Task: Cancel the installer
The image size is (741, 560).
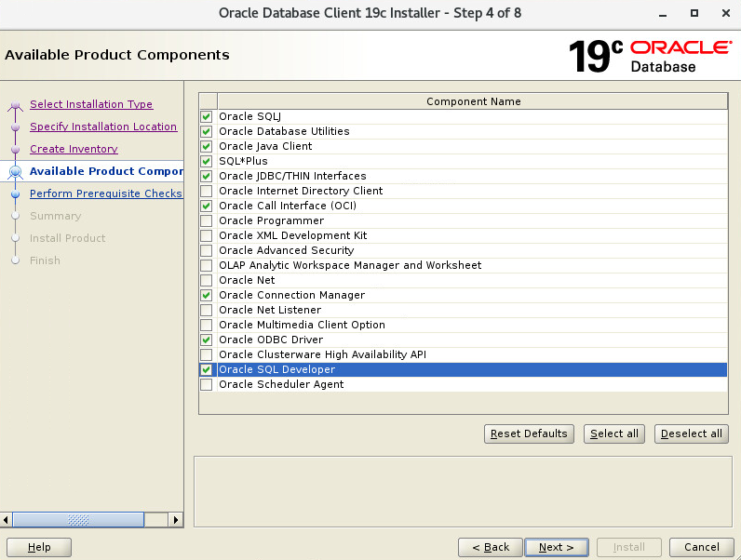Action: click(x=702, y=547)
